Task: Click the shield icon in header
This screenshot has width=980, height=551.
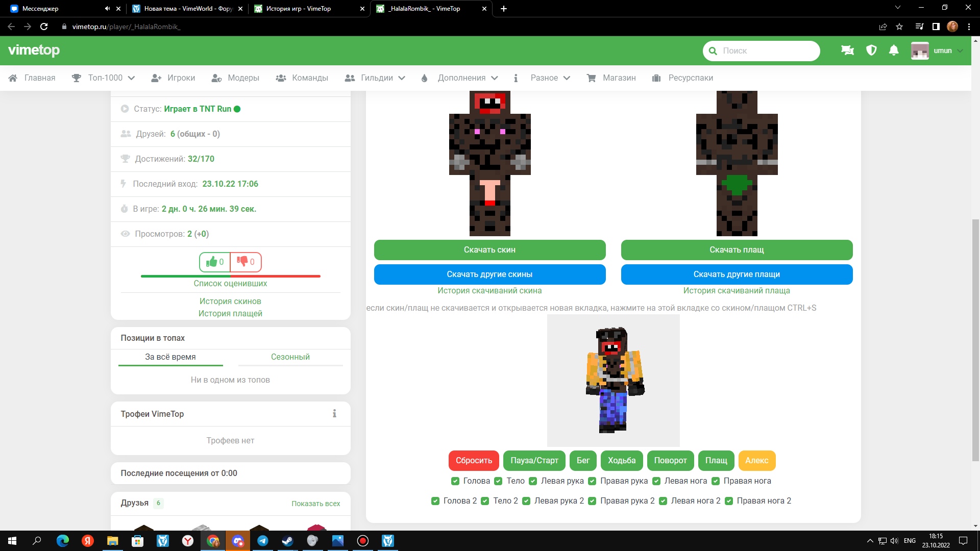Action: pos(871,51)
